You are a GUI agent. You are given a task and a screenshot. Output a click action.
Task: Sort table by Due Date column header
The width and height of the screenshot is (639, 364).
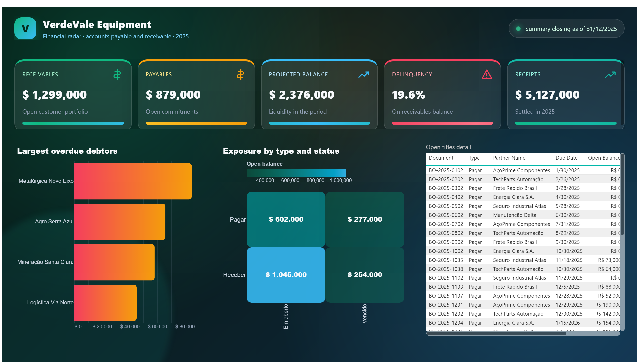(566, 158)
